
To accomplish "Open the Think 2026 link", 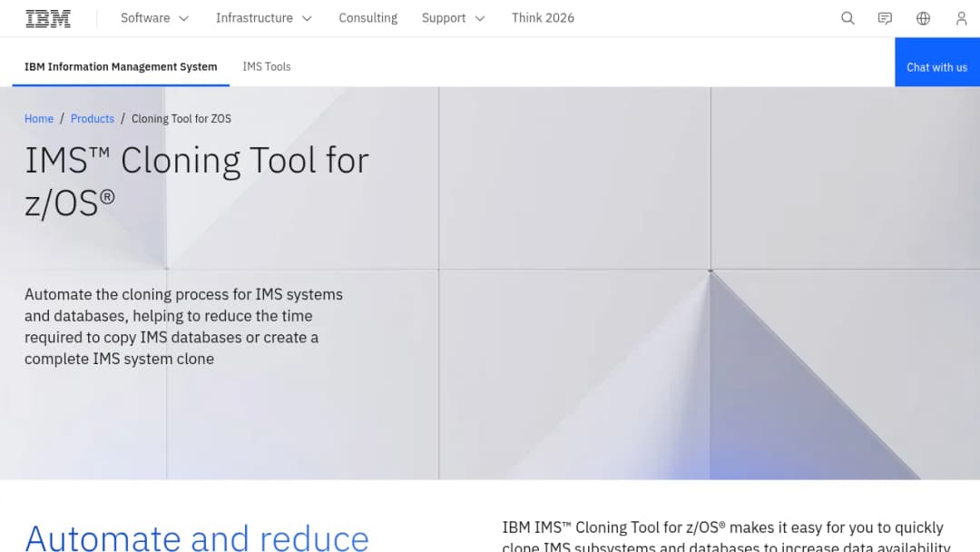I will click(x=543, y=18).
